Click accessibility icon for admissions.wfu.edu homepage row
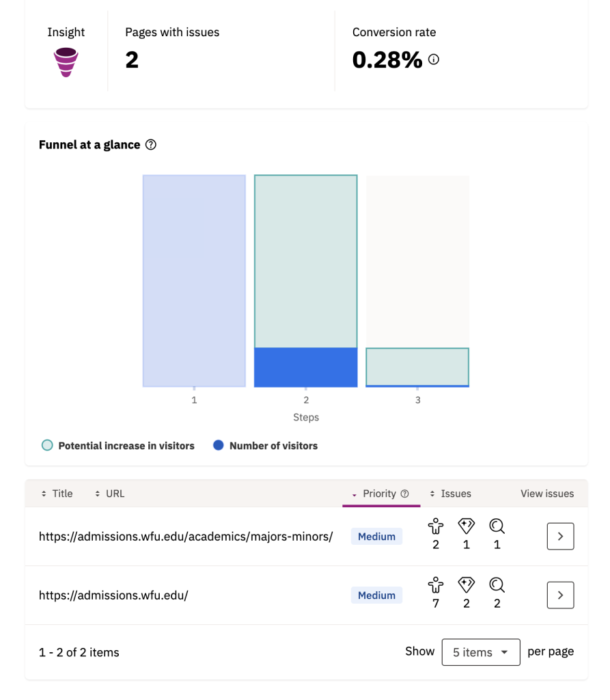Viewport: 610px width, 700px height. coord(436,585)
